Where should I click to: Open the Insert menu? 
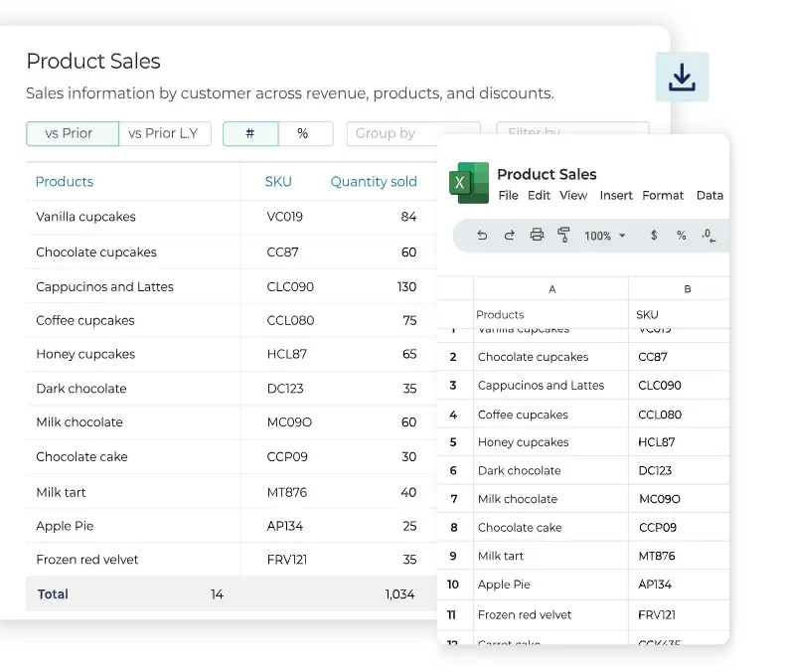coord(616,195)
